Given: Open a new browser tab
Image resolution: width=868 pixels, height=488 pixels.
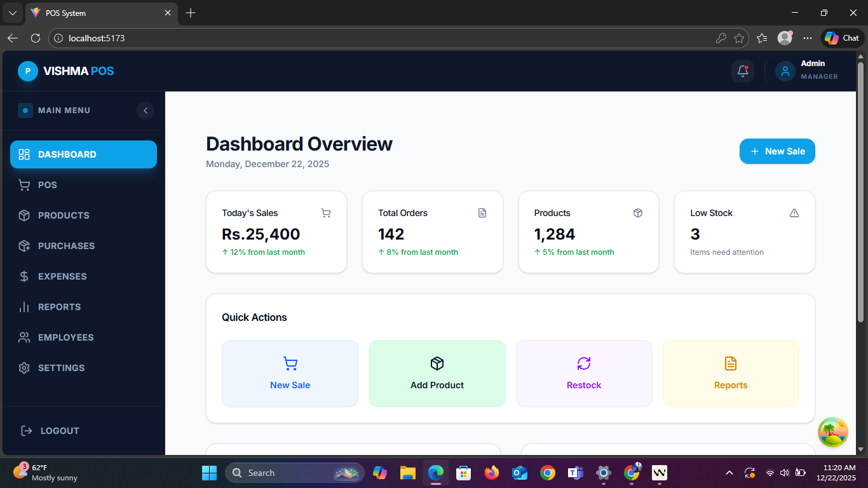Looking at the screenshot, I should pyautogui.click(x=191, y=13).
